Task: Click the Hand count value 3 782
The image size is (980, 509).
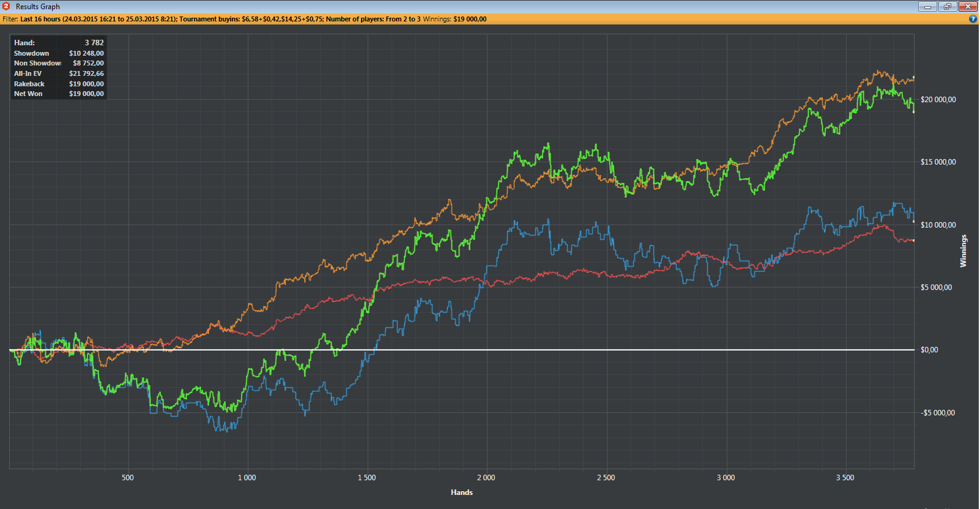Action: point(94,43)
